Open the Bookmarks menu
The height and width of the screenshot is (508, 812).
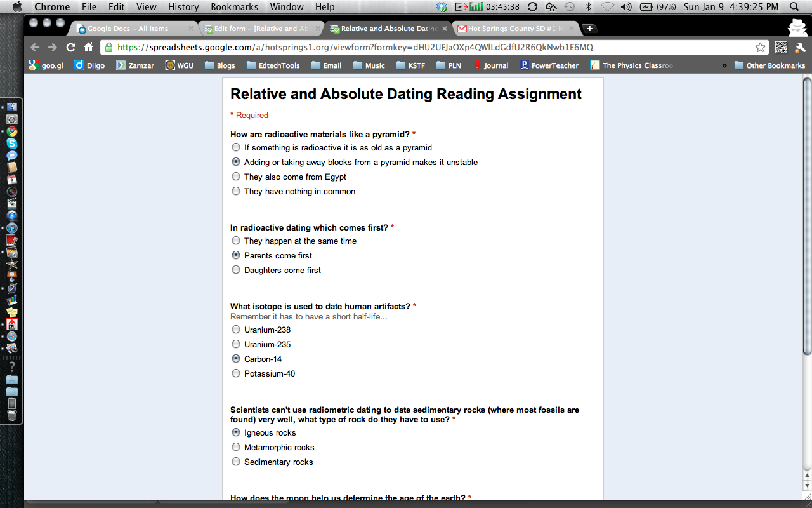click(x=234, y=7)
